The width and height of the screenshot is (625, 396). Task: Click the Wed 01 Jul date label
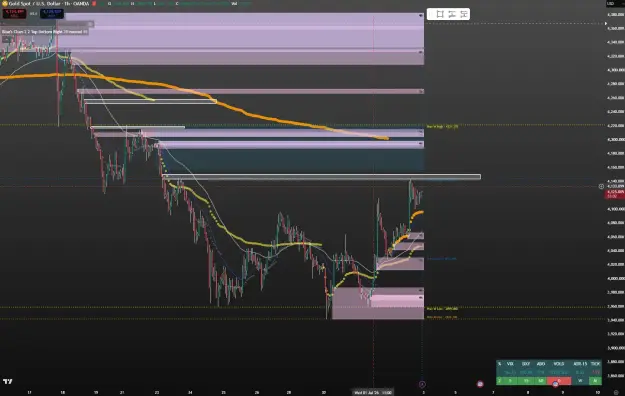coord(372,392)
